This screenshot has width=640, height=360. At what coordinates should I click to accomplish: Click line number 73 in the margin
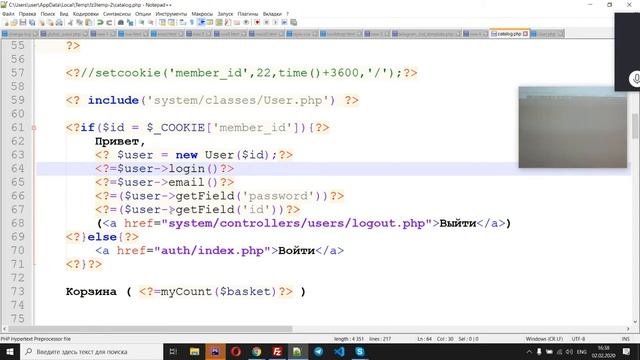pos(18,291)
